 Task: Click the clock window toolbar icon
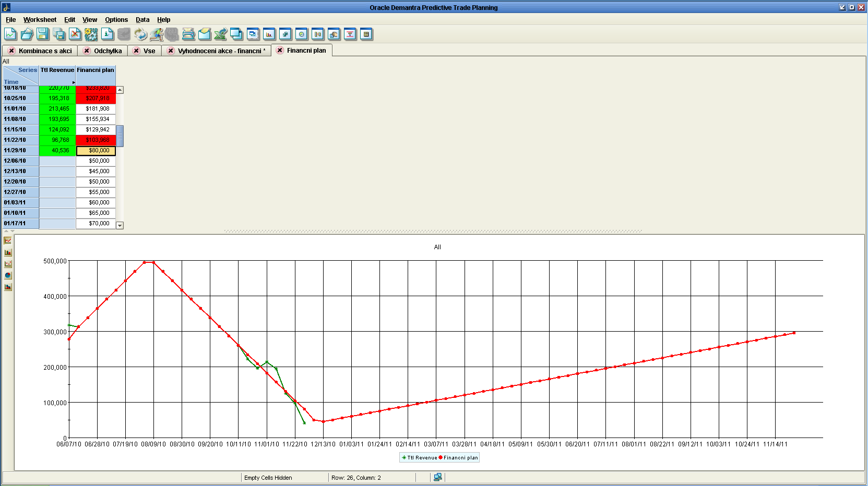click(302, 34)
